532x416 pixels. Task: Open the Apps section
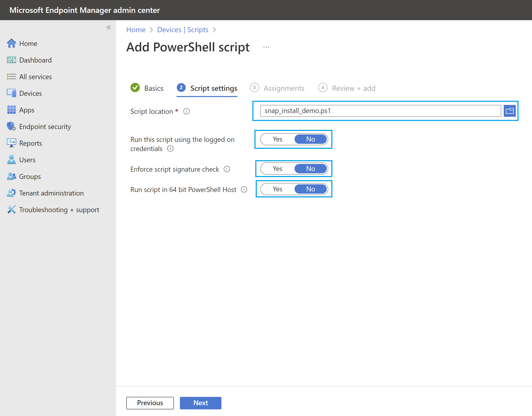pos(26,110)
